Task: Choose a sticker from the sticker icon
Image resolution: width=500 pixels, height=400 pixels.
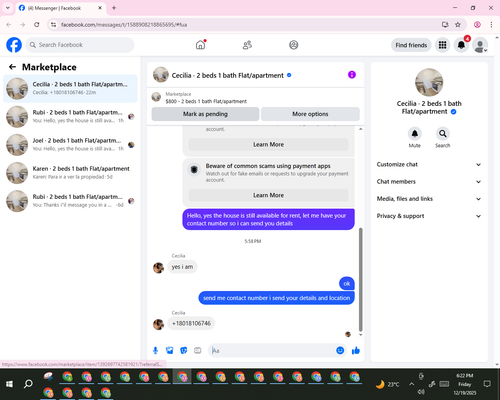Action: pos(184,350)
